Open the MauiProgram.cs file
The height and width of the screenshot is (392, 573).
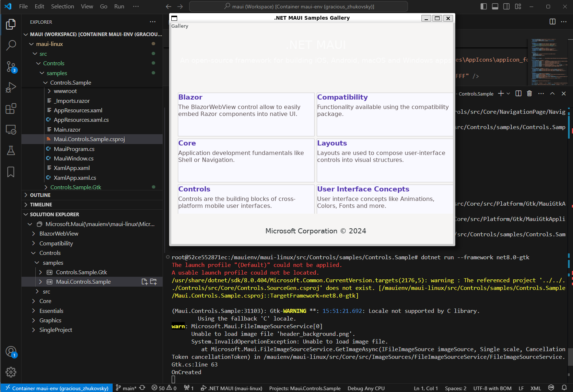click(x=74, y=149)
